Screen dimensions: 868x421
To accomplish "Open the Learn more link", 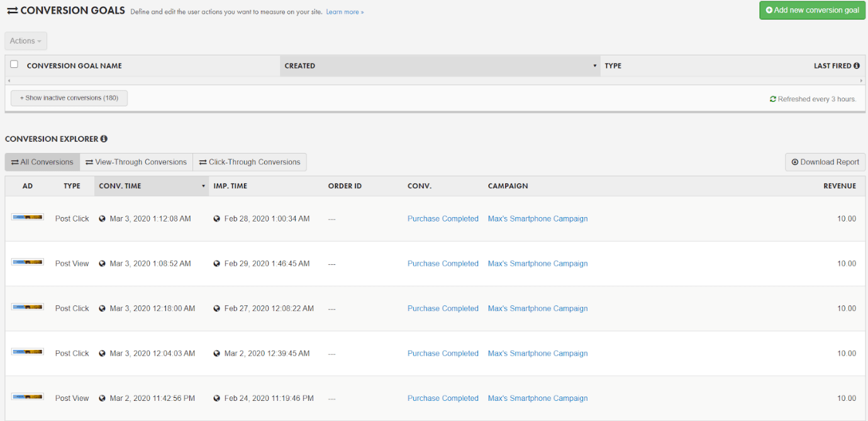I will point(345,12).
